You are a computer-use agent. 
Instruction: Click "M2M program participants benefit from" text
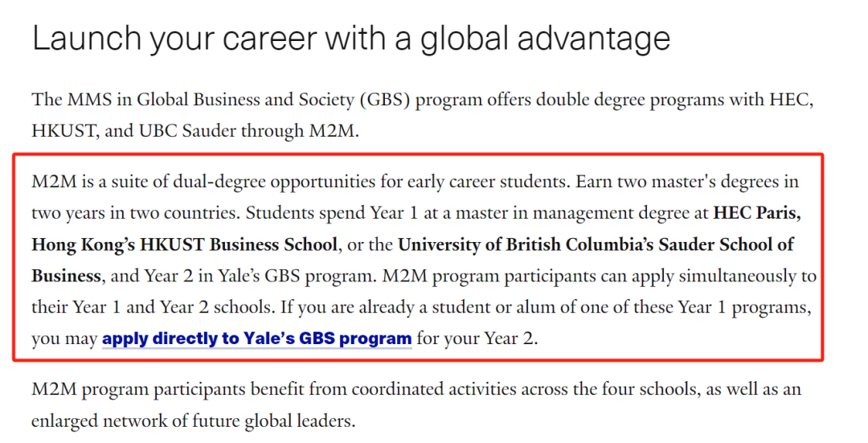[x=168, y=390]
